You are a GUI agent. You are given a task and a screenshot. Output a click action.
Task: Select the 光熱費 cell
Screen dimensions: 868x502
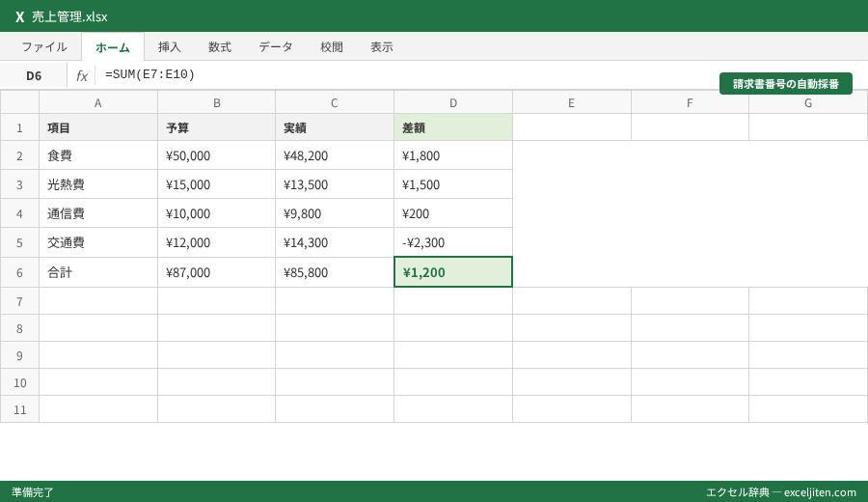click(x=98, y=184)
